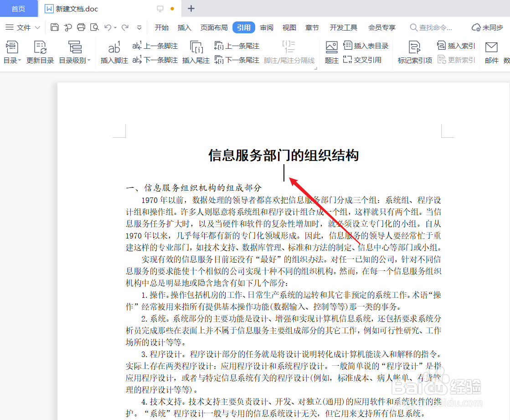Image resolution: width=510 pixels, height=420 pixels.
Task: Expand the 文件 file menu chevron
Action: coord(38,27)
